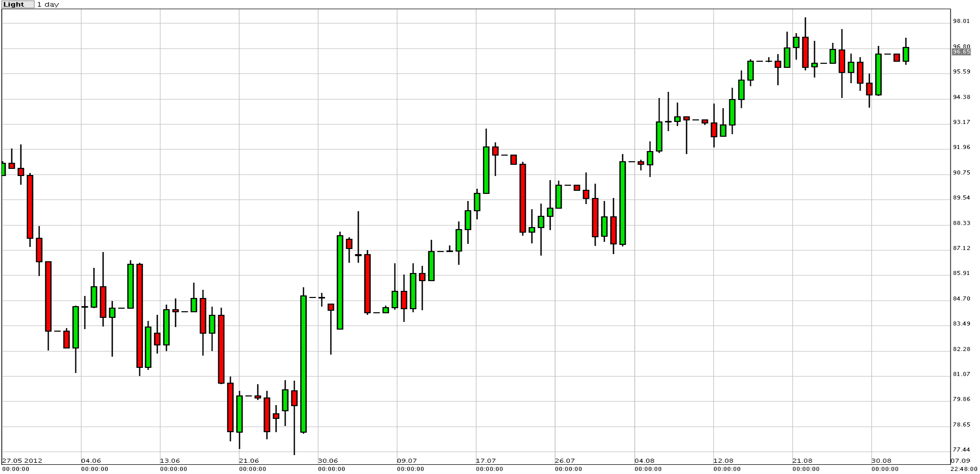This screenshot has width=980, height=474.
Task: Click the 27.05 2012 date label
Action: point(22,461)
